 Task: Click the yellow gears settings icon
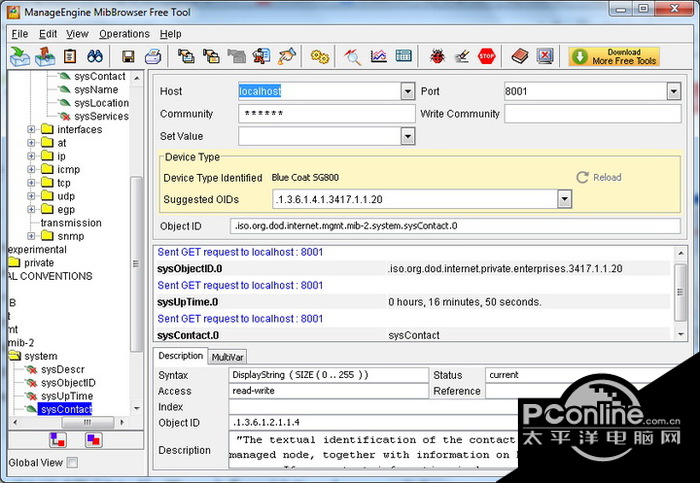(320, 56)
